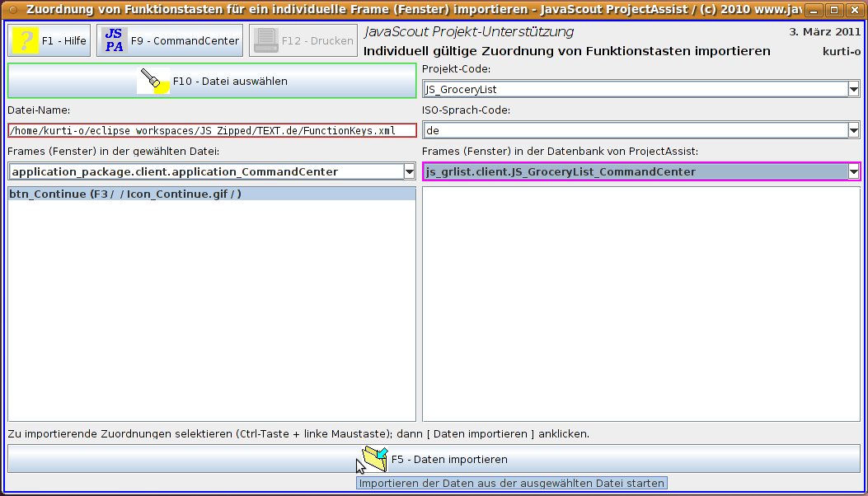Expand the JS_GroceryList_CommandCenter database frame dropdown

(852, 171)
